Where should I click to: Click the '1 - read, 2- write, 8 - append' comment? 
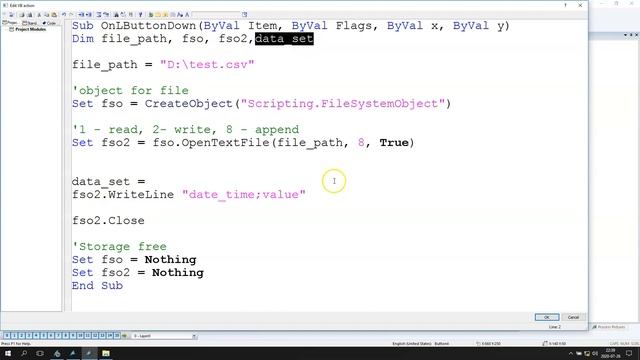[x=186, y=129]
